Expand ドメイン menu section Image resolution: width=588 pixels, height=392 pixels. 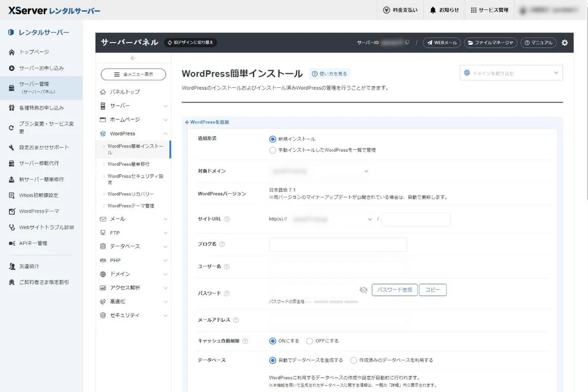pyautogui.click(x=133, y=274)
